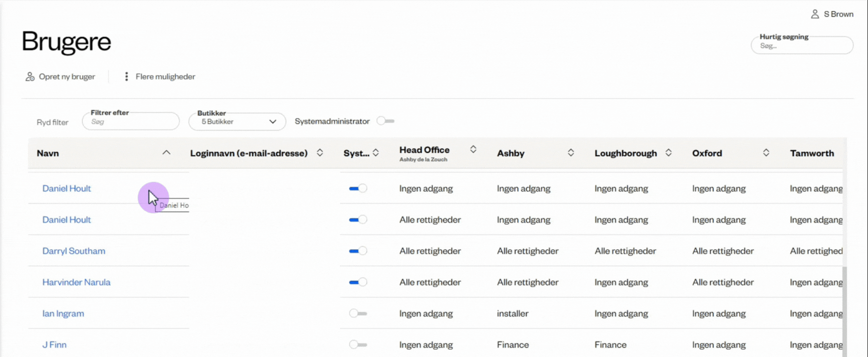Enable system admin for Ian Ingram
The width and height of the screenshot is (868, 357).
tap(358, 313)
